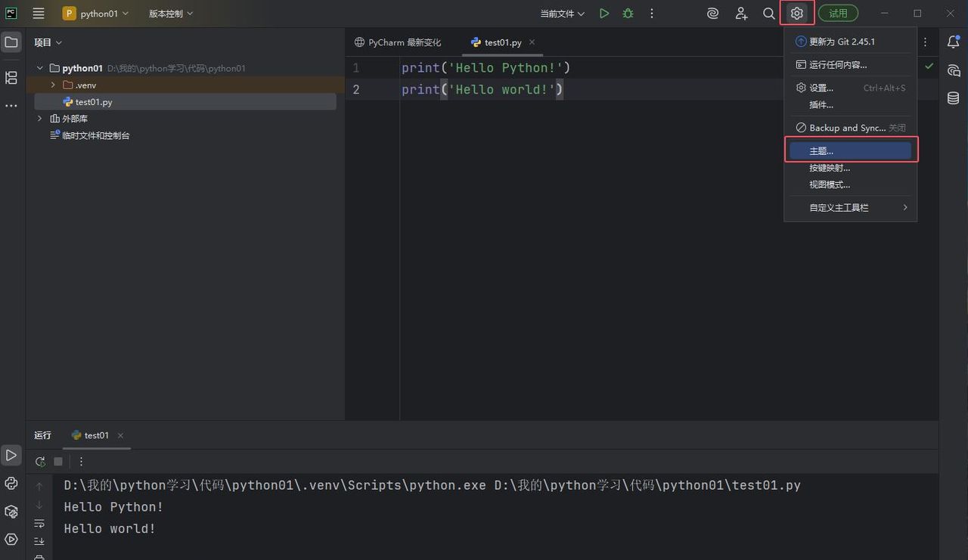Select the 主题... menu item
Image resolution: width=968 pixels, height=560 pixels.
pos(850,151)
